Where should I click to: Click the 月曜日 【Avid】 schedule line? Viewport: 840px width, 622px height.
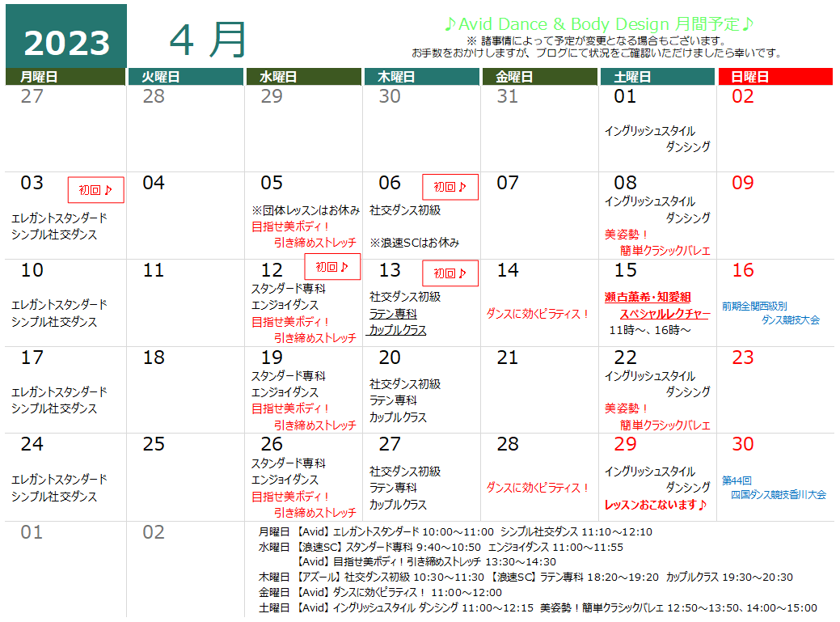click(455, 532)
